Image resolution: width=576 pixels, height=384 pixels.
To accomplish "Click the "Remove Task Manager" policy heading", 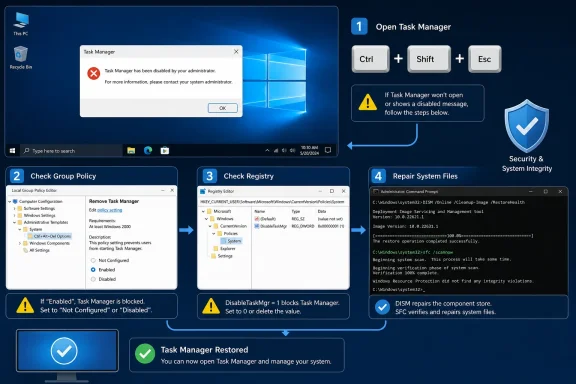I will point(114,201).
